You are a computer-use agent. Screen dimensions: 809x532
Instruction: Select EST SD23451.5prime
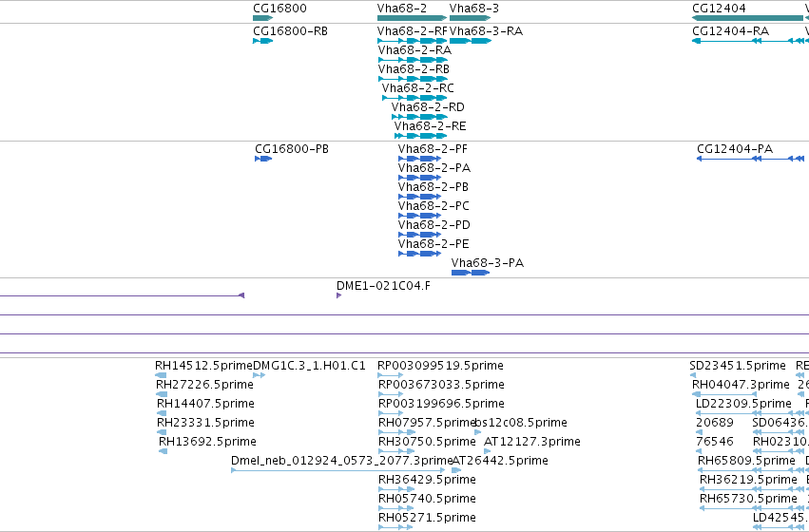738,366
